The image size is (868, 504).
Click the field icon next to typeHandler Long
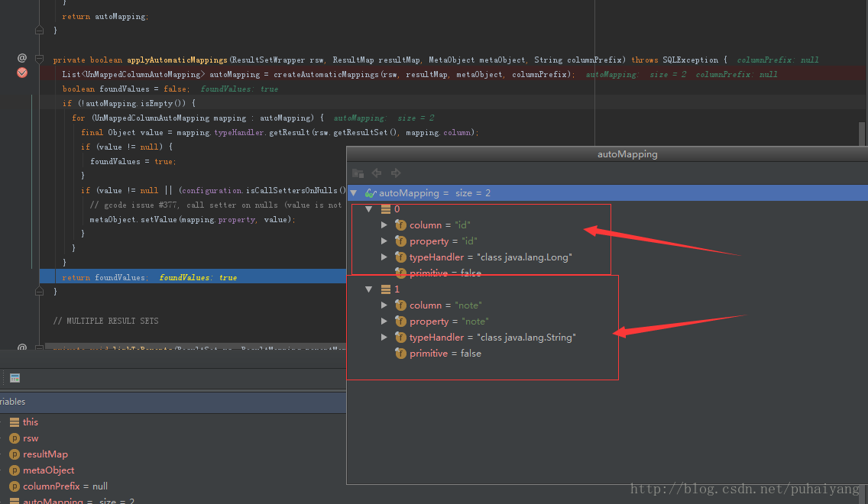coord(400,257)
